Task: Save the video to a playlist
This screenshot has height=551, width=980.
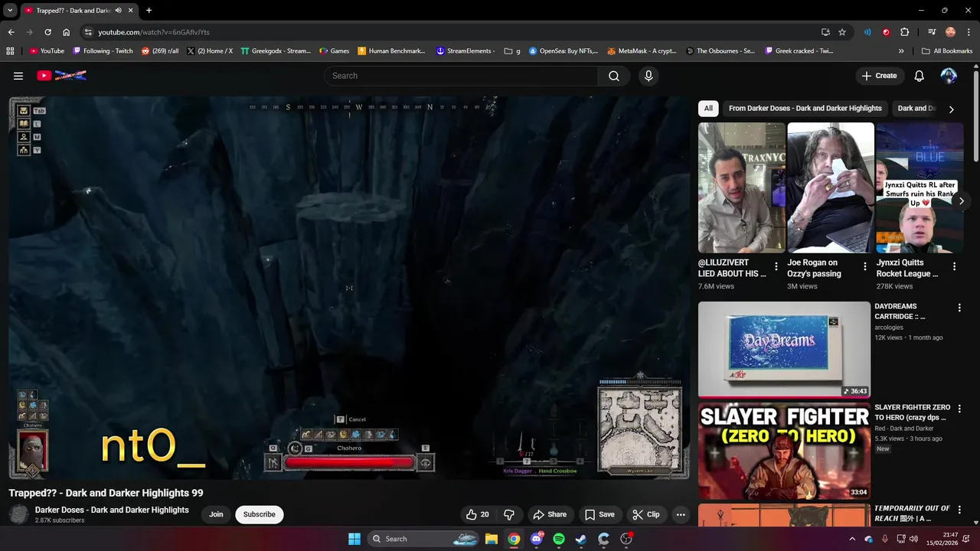Action: coord(599,514)
